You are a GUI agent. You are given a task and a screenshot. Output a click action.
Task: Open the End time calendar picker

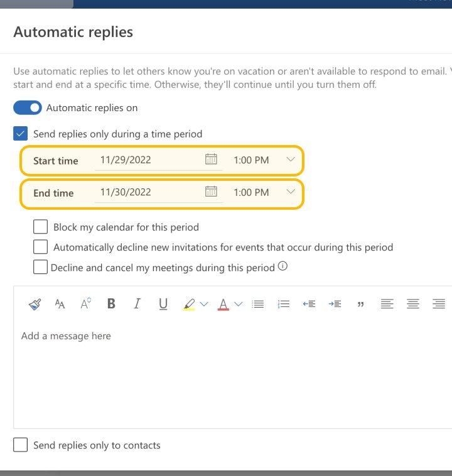[x=211, y=192]
